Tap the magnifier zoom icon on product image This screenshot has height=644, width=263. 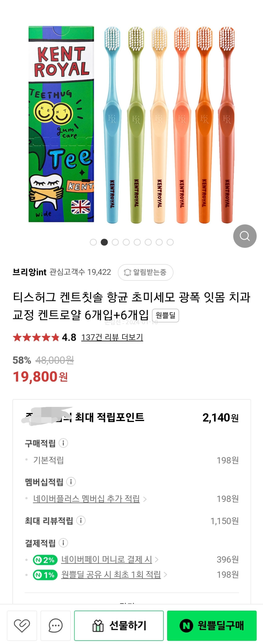click(x=245, y=236)
